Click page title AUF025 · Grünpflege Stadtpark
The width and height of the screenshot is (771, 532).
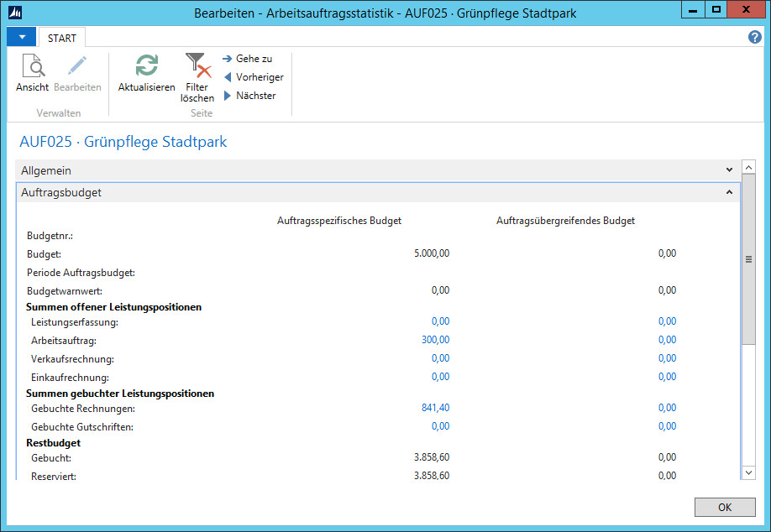[x=123, y=142]
